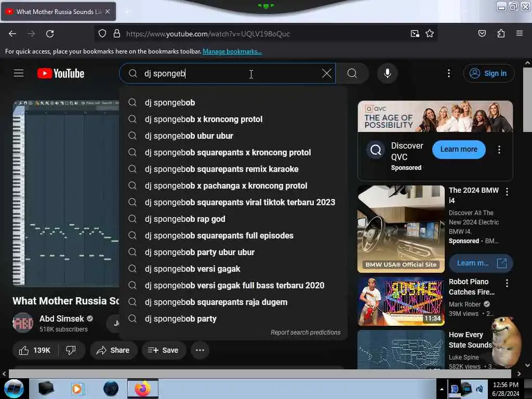The image size is (532, 399).
Task: Start voice search with the microphone
Action: point(387,73)
